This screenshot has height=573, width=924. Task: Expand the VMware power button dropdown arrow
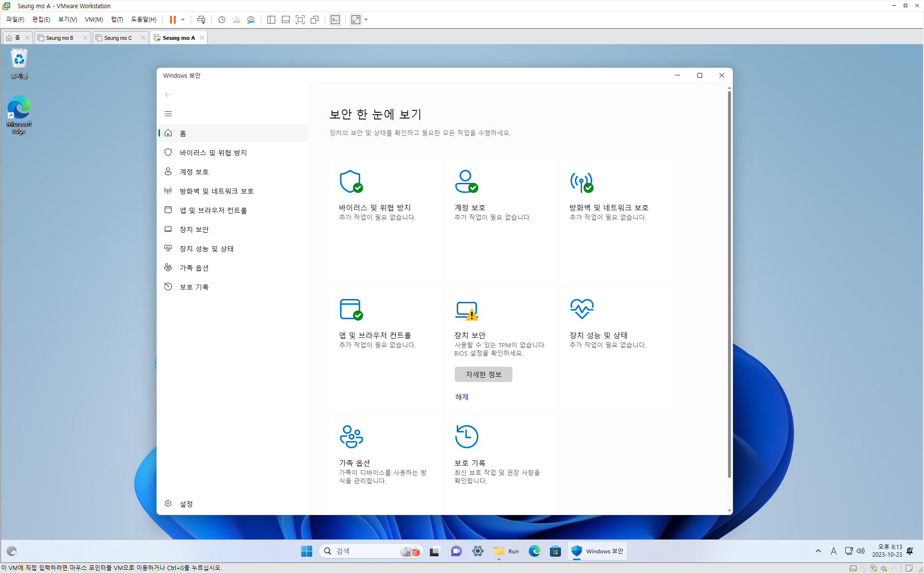(x=183, y=20)
